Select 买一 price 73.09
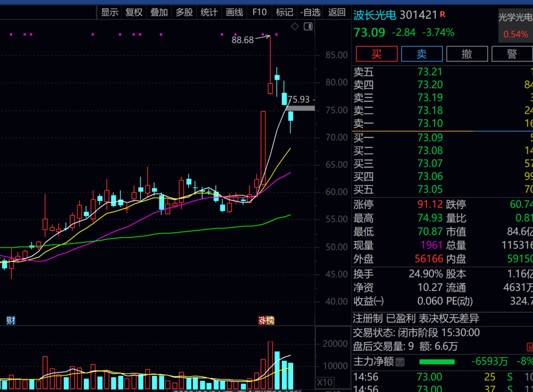The width and height of the screenshot is (533, 392). (430, 138)
